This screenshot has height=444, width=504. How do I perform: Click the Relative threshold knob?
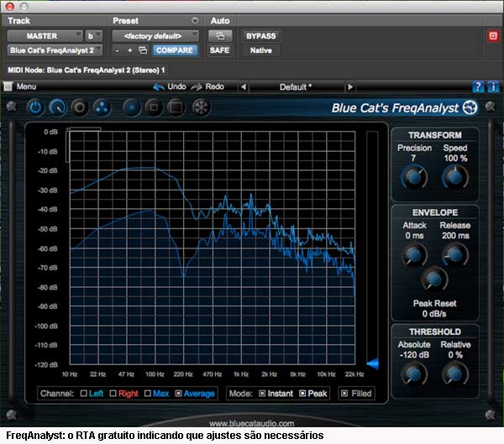point(455,373)
